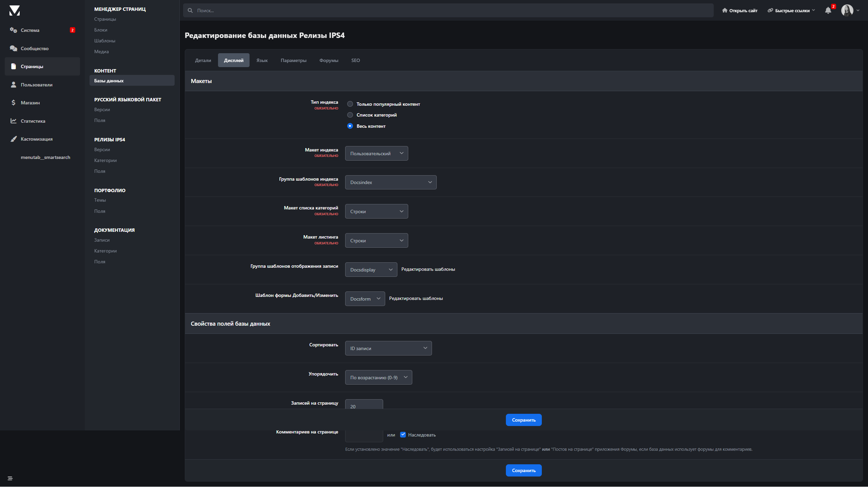The height and width of the screenshot is (487, 868).
Task: Click Редактировать шаблоны link next to Docsdisplay
Action: tap(428, 269)
